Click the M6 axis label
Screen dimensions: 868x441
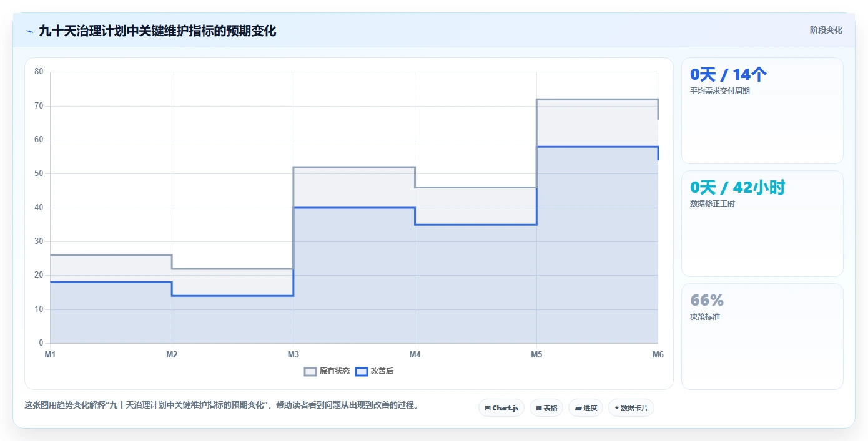pyautogui.click(x=658, y=354)
